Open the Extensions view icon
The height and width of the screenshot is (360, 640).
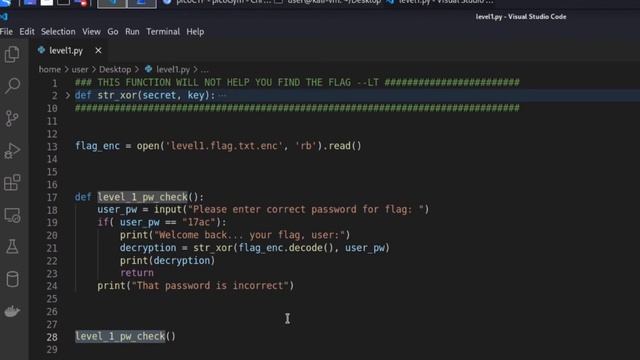click(12, 182)
